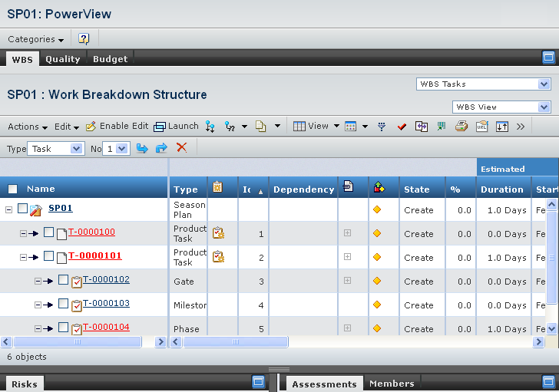Screen dimensions: 559x392
Task: Switch to the WBS tab
Action: pos(22,60)
